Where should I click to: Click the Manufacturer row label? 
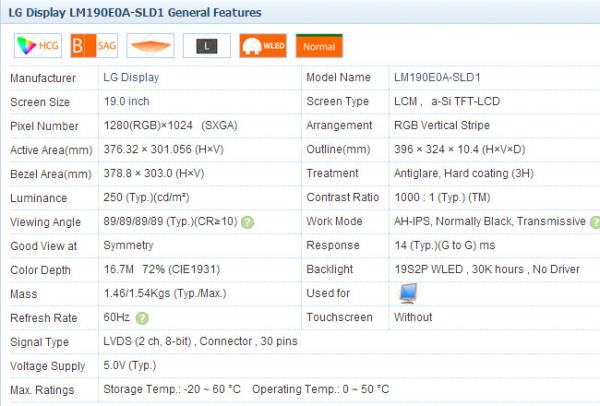tap(43, 78)
